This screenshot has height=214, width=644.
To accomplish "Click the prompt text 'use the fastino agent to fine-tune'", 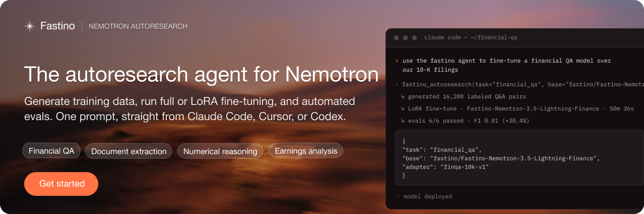I will [x=462, y=61].
